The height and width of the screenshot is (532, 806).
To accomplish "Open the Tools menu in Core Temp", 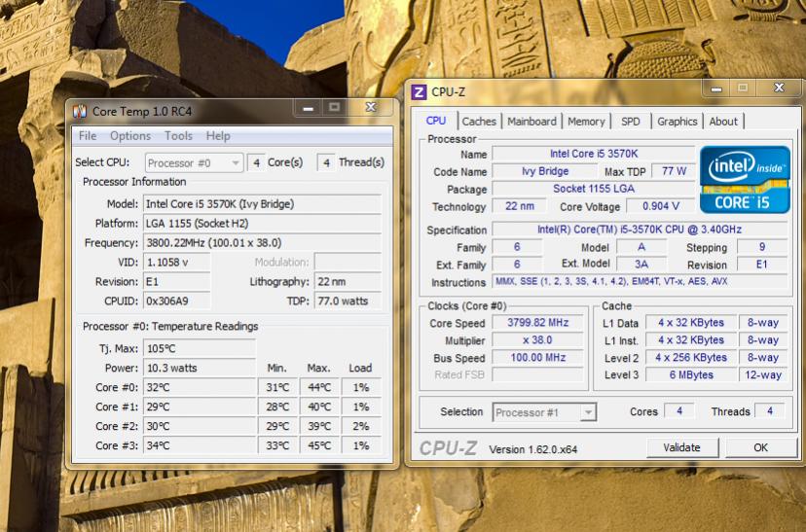I will click(x=178, y=136).
